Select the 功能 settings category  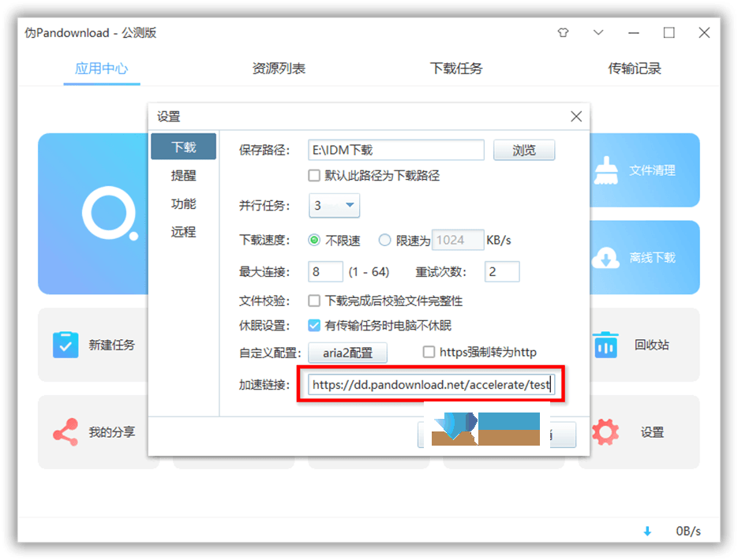(184, 203)
